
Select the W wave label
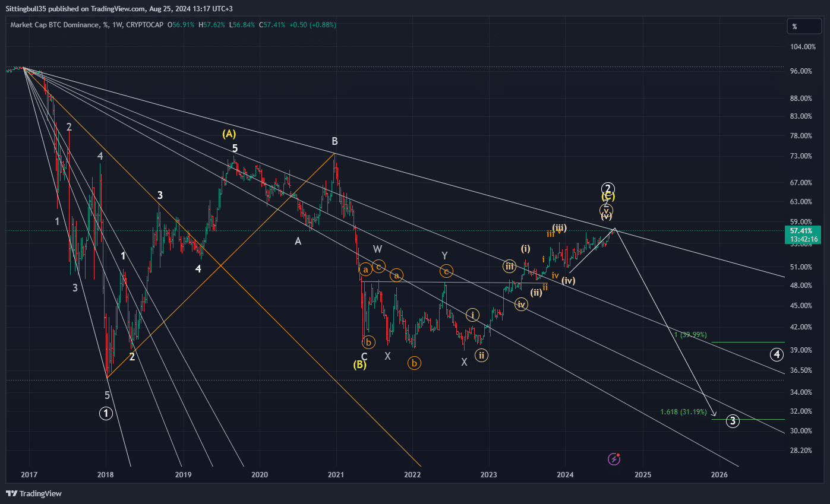[378, 249]
